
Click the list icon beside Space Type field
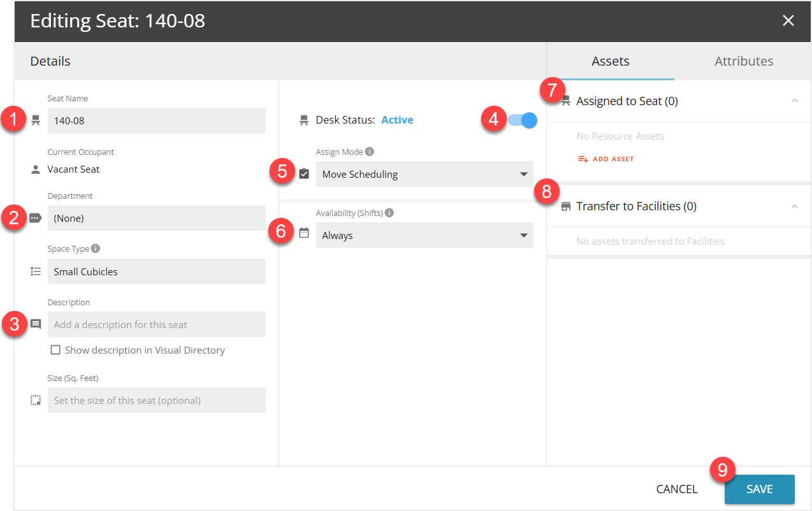[36, 271]
